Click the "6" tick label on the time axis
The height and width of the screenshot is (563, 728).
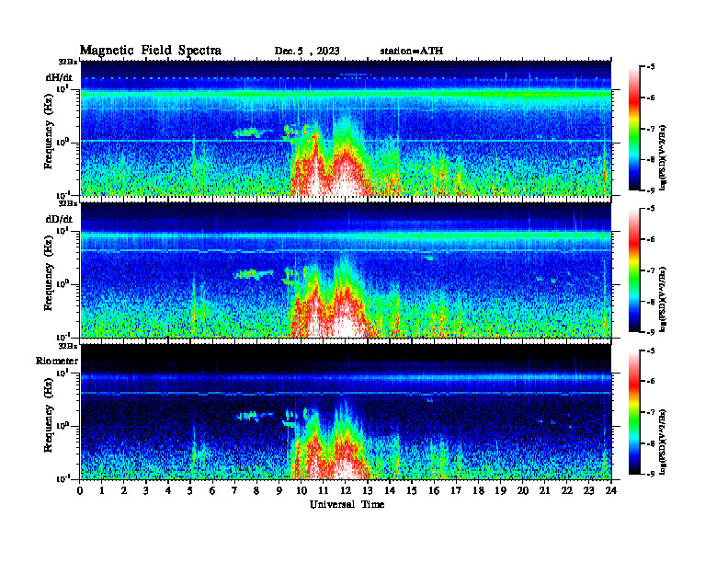[x=212, y=490]
